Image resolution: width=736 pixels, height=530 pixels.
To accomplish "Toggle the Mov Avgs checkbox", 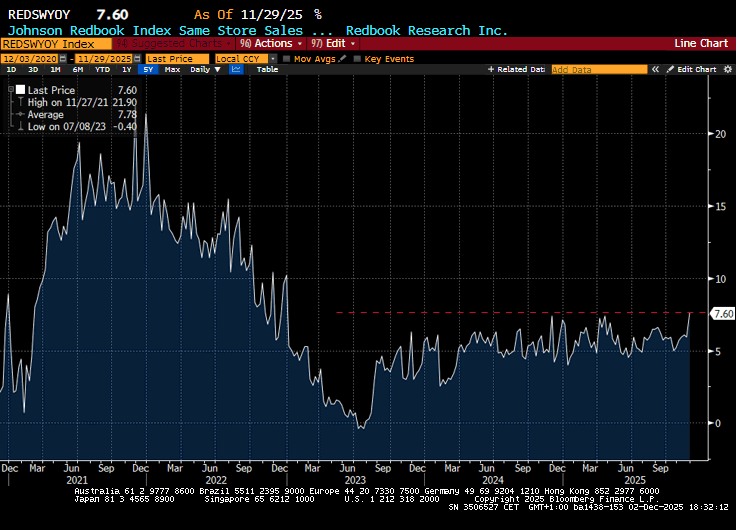I will [x=287, y=59].
